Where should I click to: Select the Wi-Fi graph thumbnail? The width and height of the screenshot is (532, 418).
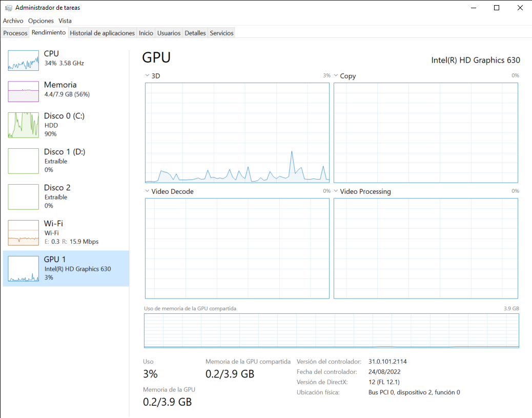(x=24, y=233)
